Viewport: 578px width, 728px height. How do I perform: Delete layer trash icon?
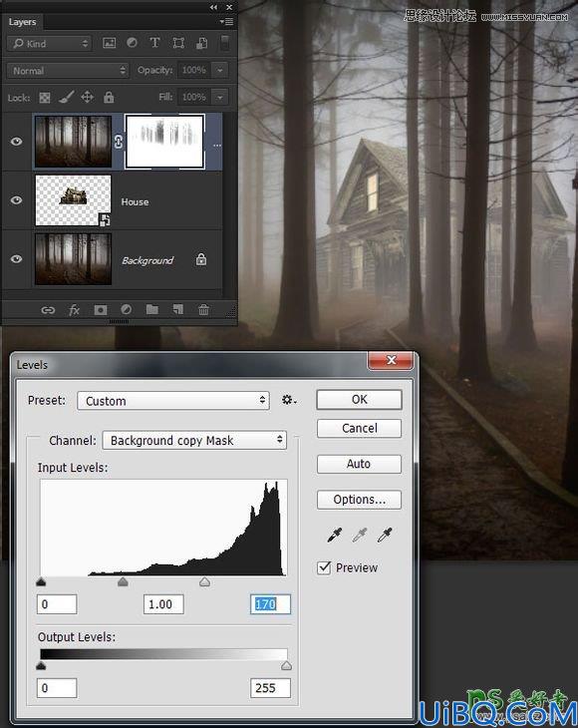203,310
